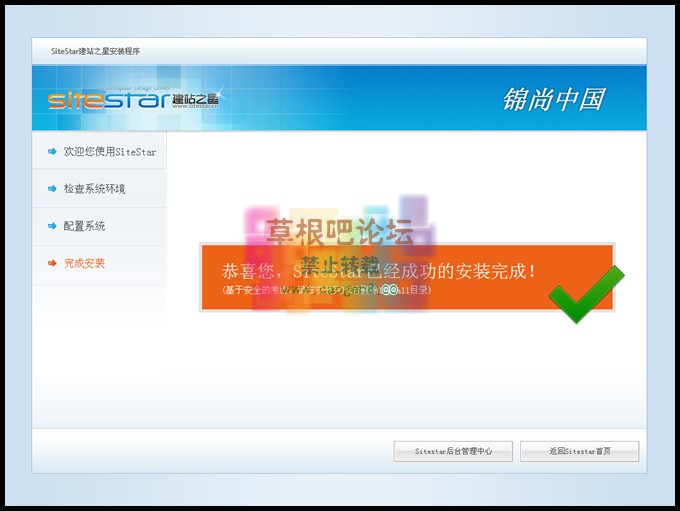680x511 pixels.
Task: Click the install directory safety note in parentheses
Action: click(326, 290)
